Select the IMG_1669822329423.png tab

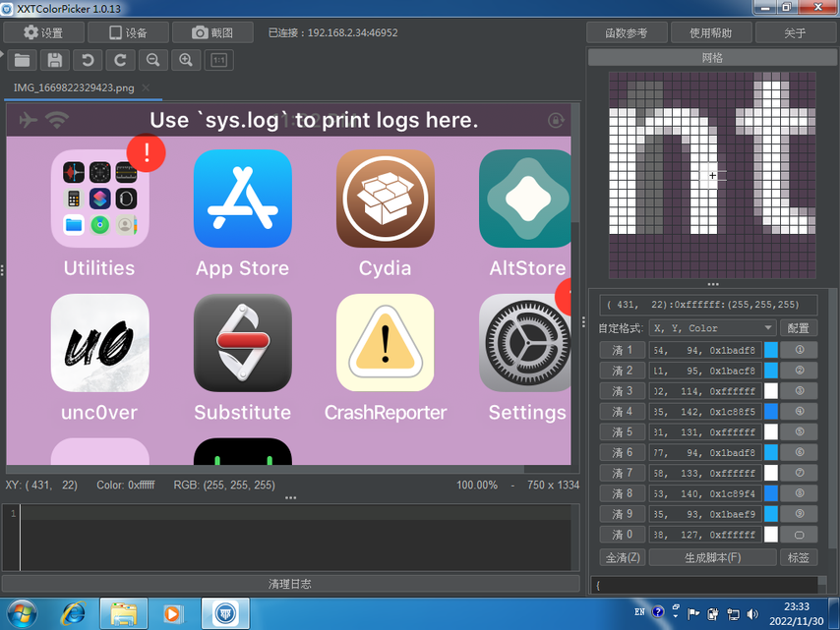click(74, 87)
